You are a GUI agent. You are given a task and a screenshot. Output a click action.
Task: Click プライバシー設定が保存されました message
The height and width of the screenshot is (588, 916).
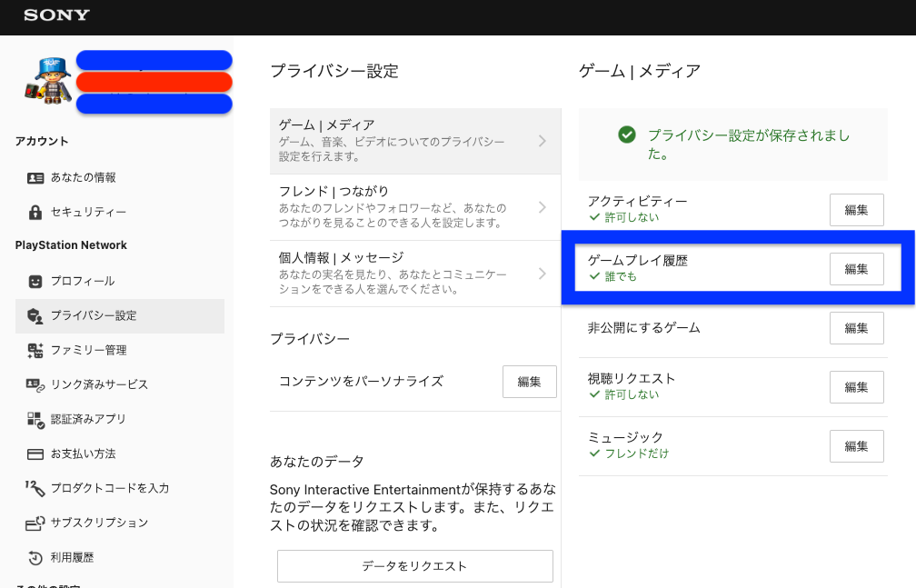(749, 145)
